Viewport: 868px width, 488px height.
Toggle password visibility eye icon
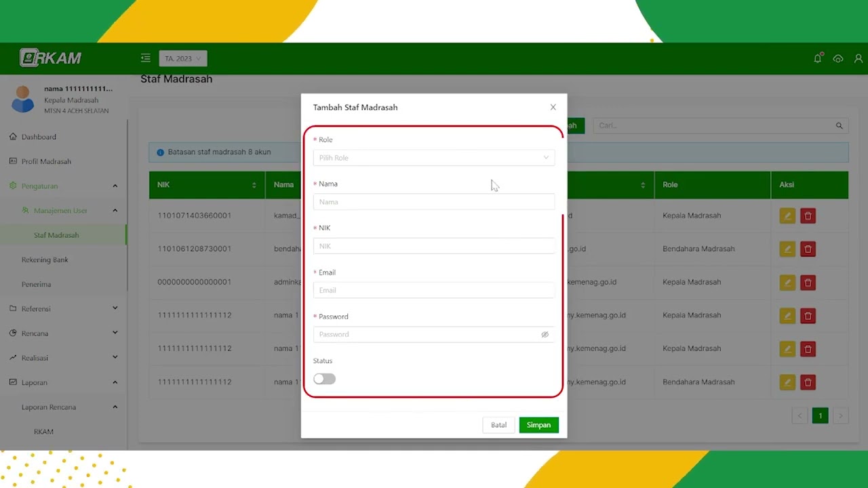coord(545,334)
